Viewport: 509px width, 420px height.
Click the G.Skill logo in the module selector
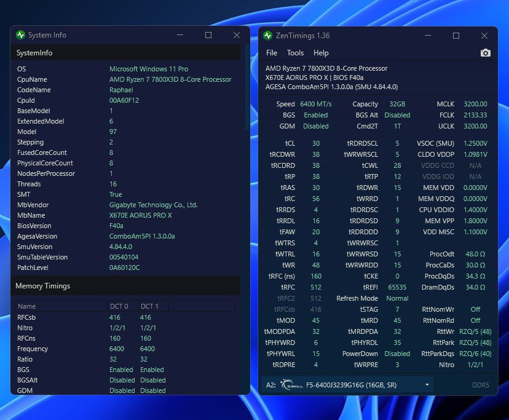click(291, 384)
